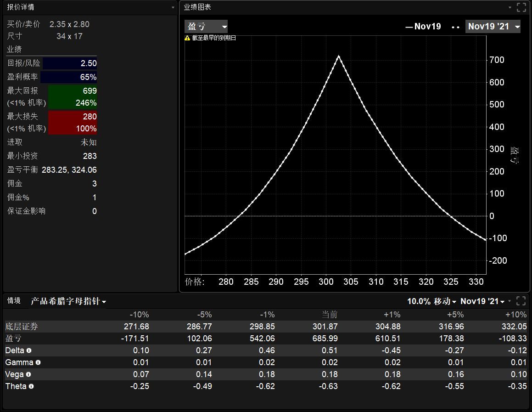Click the info icon next to Delta

click(x=29, y=350)
